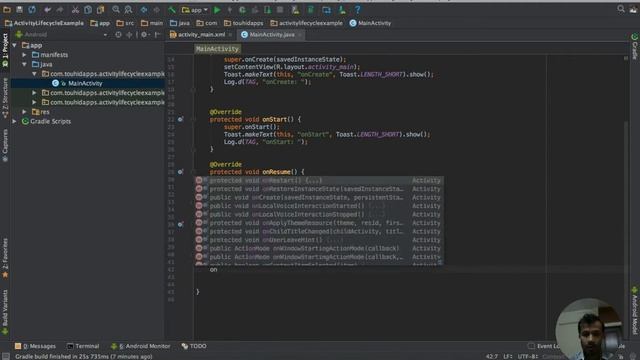Viewport: 640px width, 360px height.
Task: Choose onChildTitleChanged in completion popup
Action: 319,231
